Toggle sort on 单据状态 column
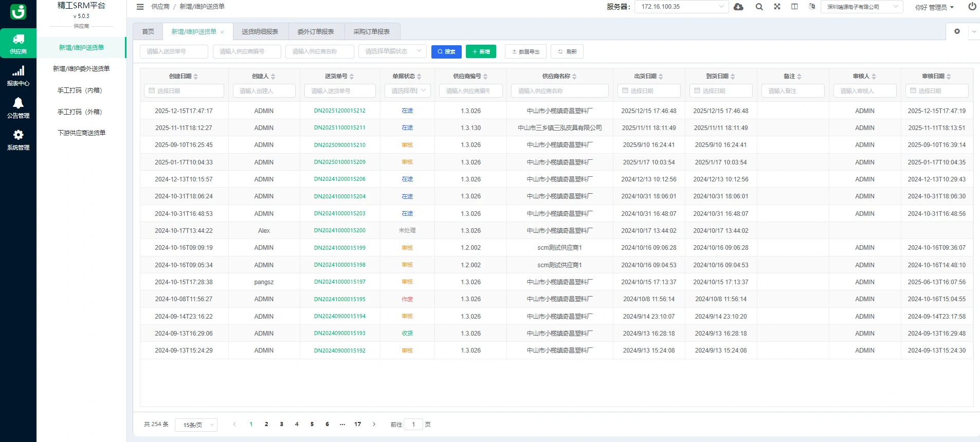 click(419, 77)
